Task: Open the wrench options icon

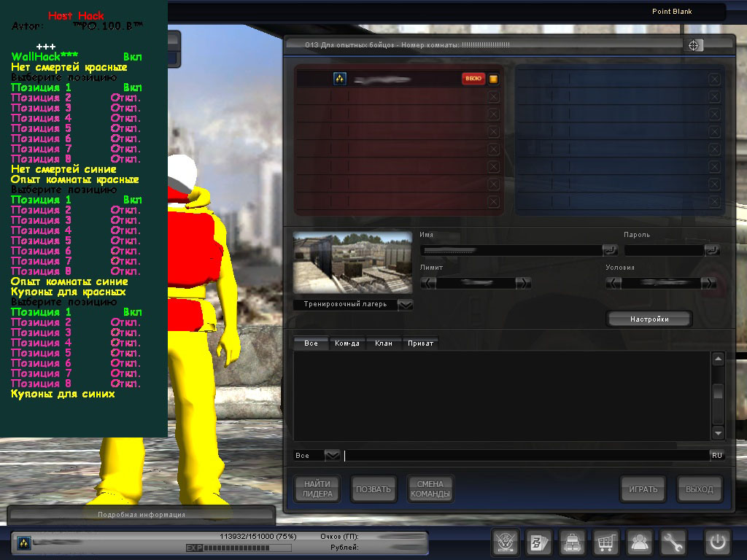Action: (x=673, y=542)
